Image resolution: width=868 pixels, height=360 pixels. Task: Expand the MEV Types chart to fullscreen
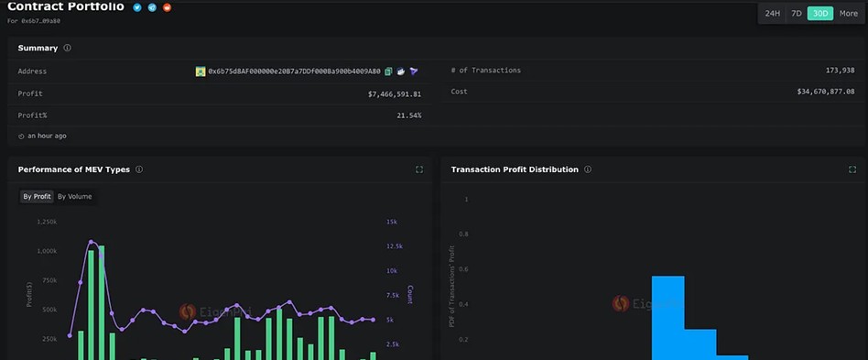click(419, 169)
